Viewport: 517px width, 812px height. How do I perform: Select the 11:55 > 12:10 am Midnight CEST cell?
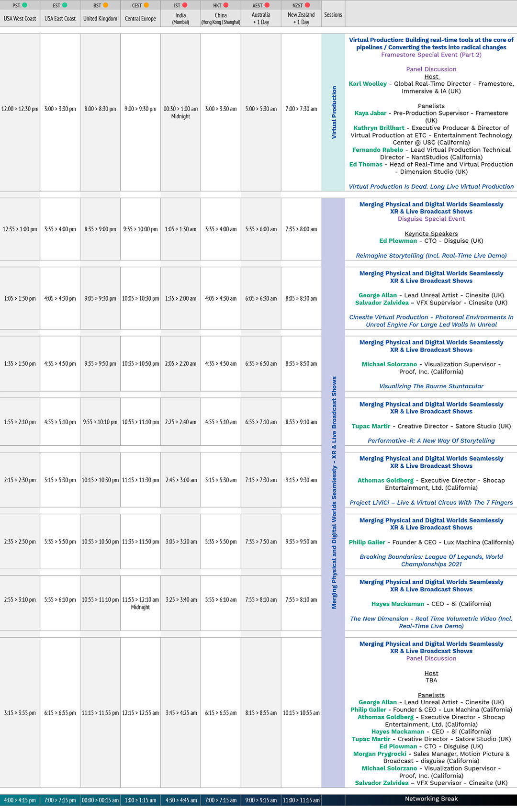click(x=140, y=603)
